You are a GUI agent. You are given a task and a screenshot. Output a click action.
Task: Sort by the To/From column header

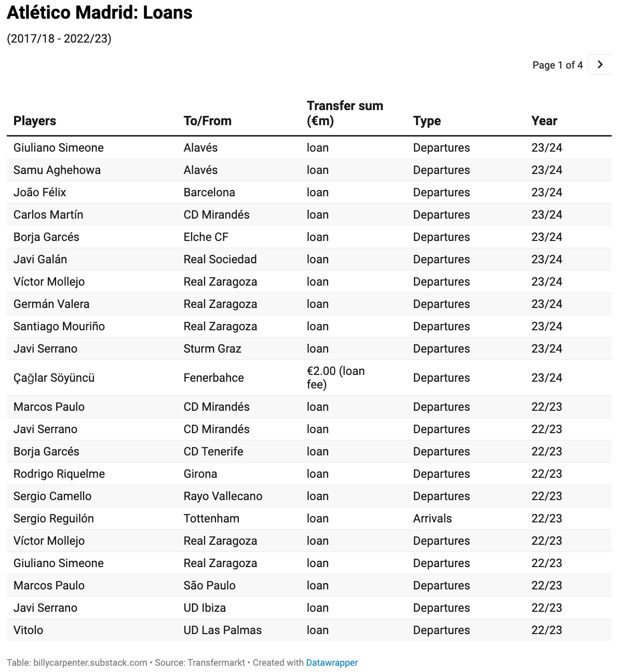[x=207, y=120]
